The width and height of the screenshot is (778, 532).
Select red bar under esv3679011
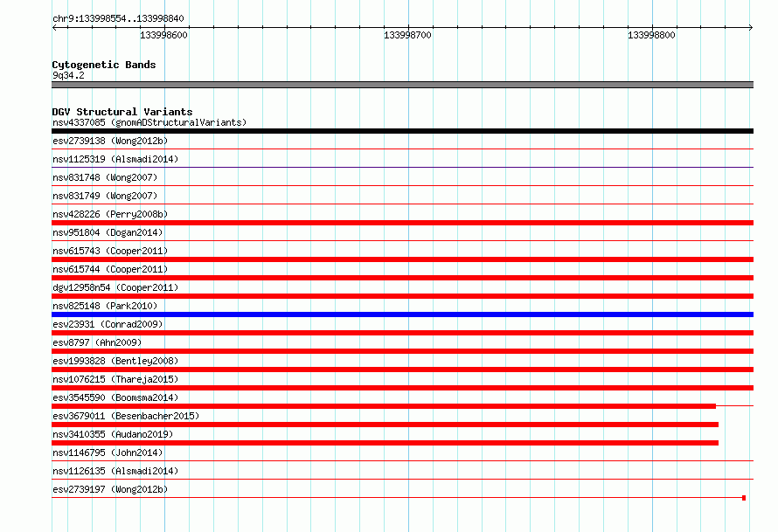(x=385, y=425)
